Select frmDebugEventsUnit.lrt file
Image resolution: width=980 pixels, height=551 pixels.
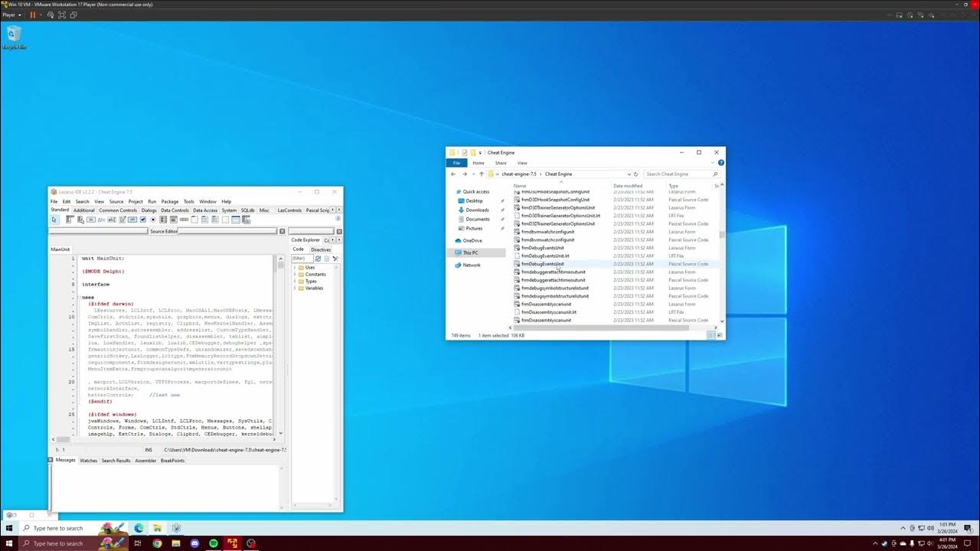[x=544, y=256]
